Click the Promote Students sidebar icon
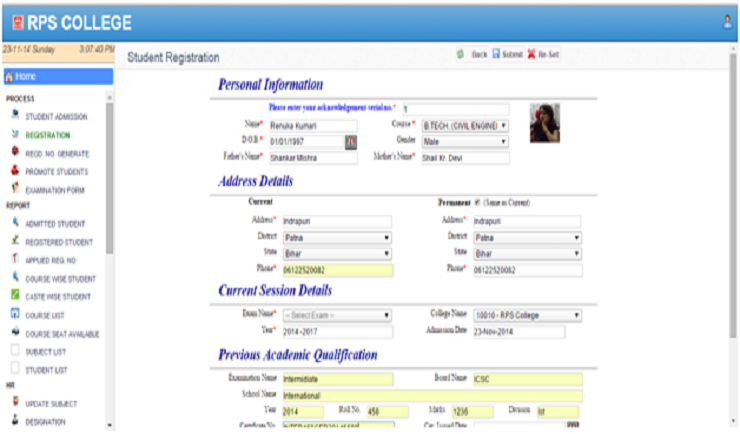Screen dimensions: 740x434 [15, 170]
